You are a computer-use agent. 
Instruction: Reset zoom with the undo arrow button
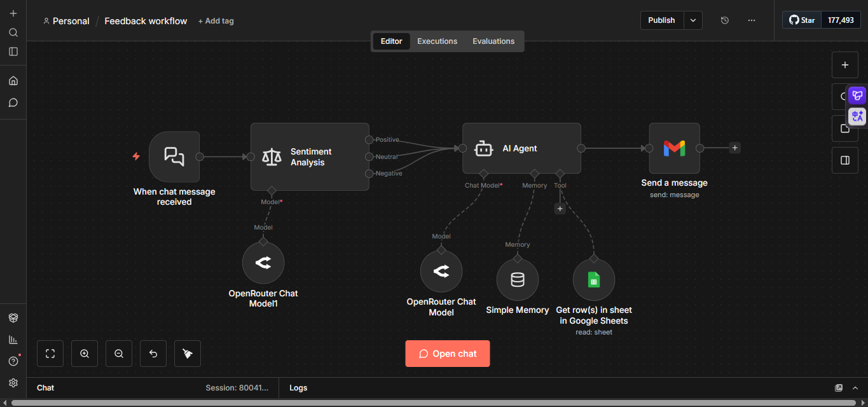(x=153, y=354)
